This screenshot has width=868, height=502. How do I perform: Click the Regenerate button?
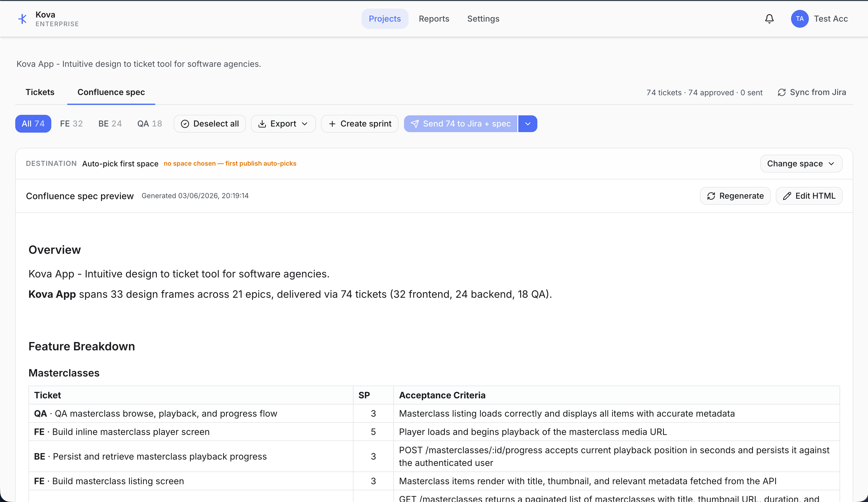pyautogui.click(x=735, y=196)
